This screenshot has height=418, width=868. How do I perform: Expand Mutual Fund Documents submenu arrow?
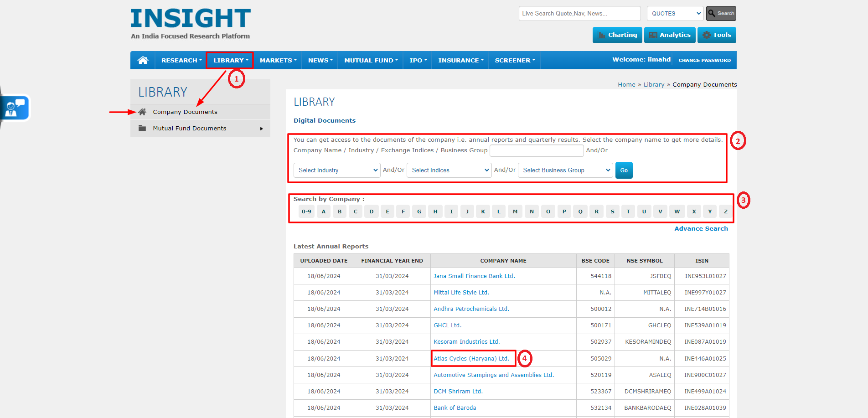pos(261,129)
